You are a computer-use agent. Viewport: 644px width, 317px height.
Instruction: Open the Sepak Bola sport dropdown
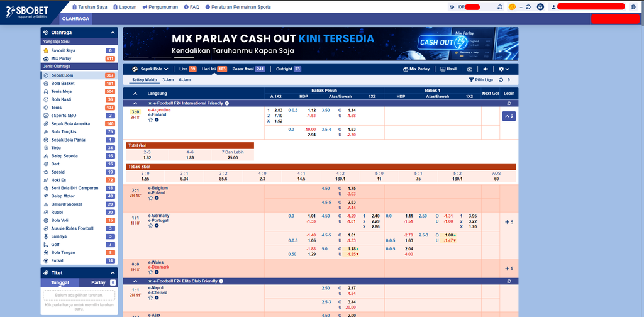coord(150,69)
